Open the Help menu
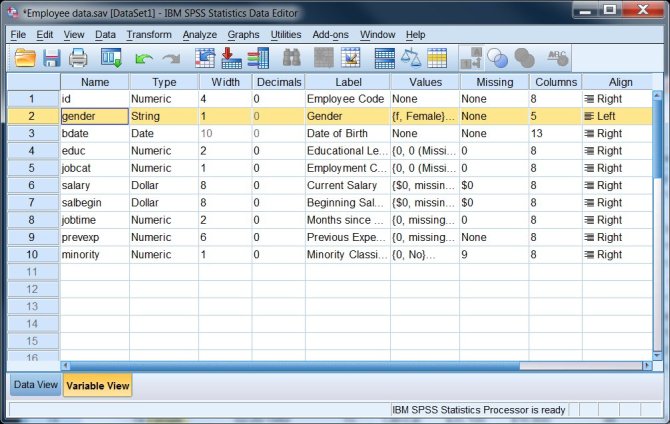The image size is (670, 424). pos(415,35)
